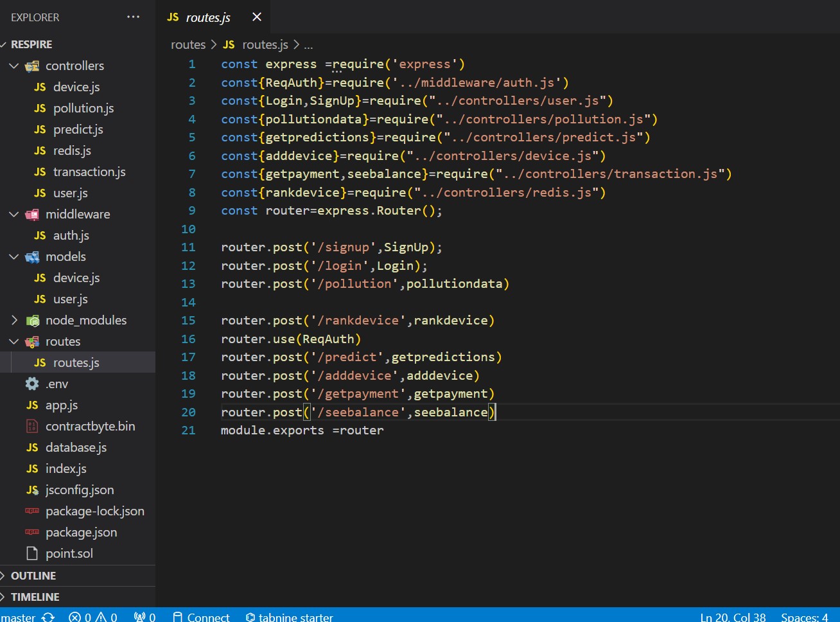The image size is (840, 622).
Task: Expand the OUTLINE section
Action: [x=33, y=576]
